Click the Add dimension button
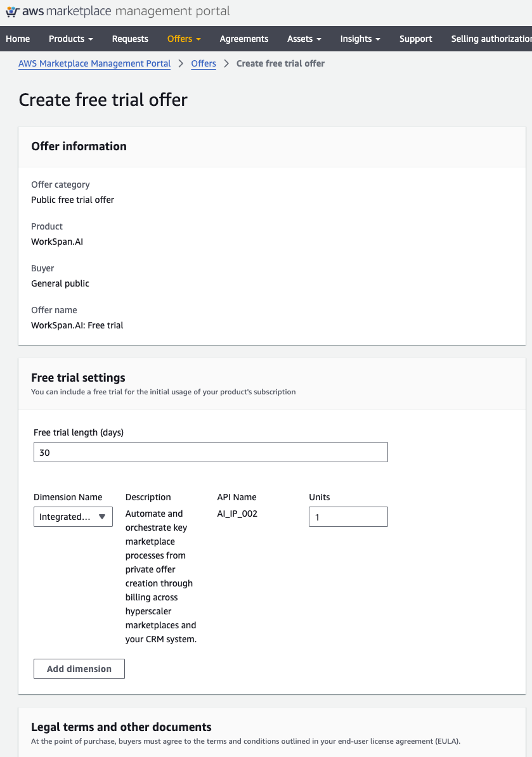Viewport: 532px width, 757px height. 79,669
